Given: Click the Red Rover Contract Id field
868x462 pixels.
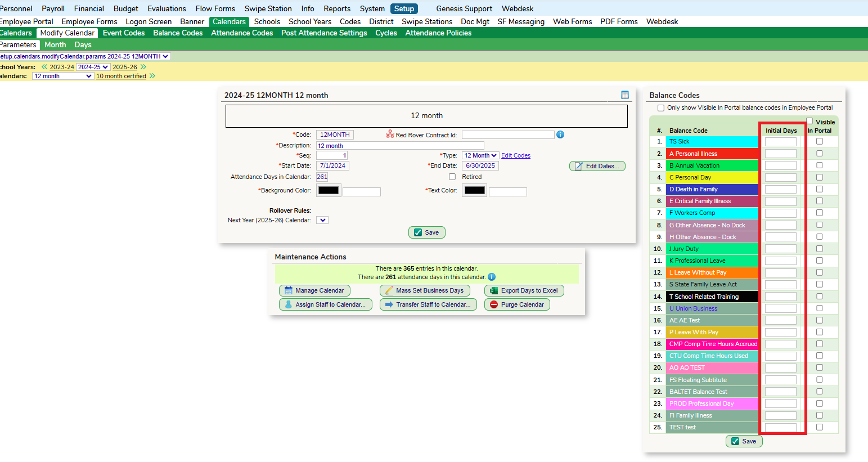Looking at the screenshot, I should pos(508,134).
